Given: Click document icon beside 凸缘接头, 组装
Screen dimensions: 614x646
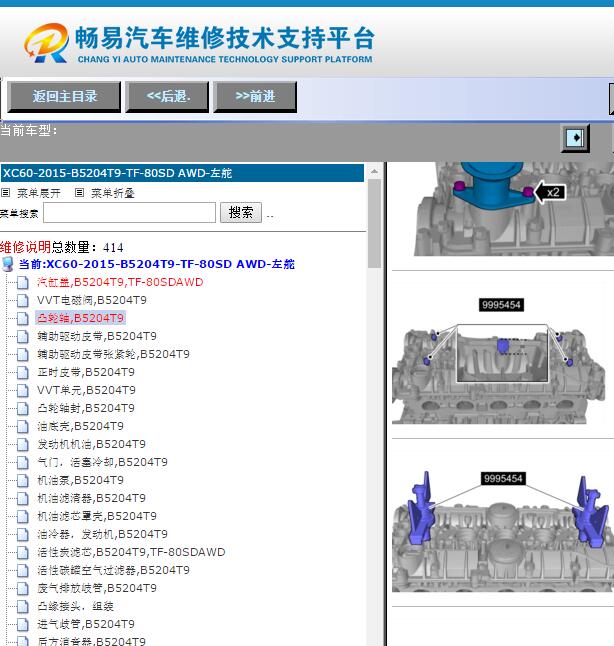Looking at the screenshot, I should (23, 606).
